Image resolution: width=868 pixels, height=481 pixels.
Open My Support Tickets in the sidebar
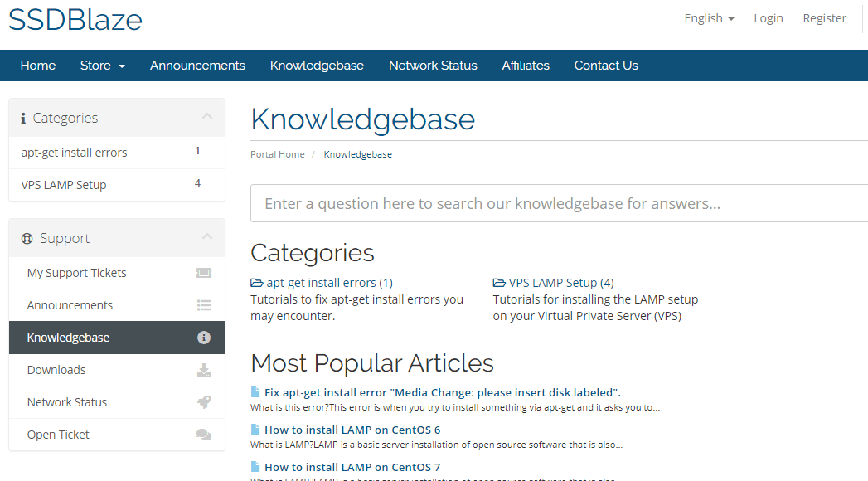pyautogui.click(x=117, y=273)
